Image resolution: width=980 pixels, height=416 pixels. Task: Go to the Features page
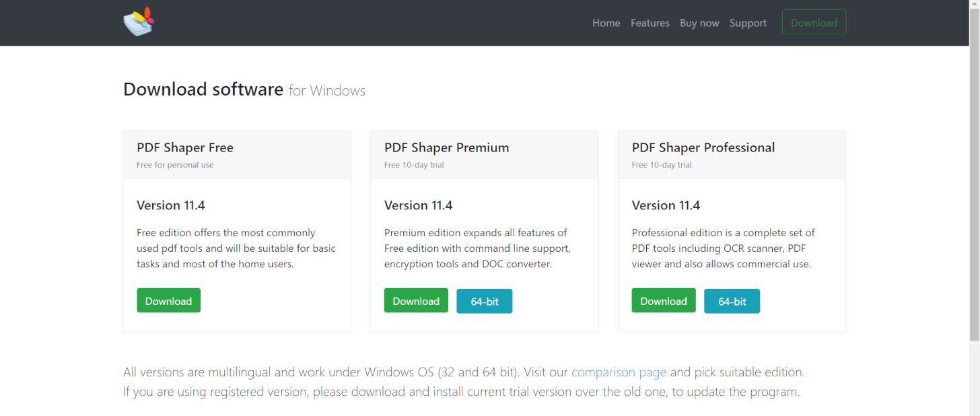pyautogui.click(x=650, y=23)
